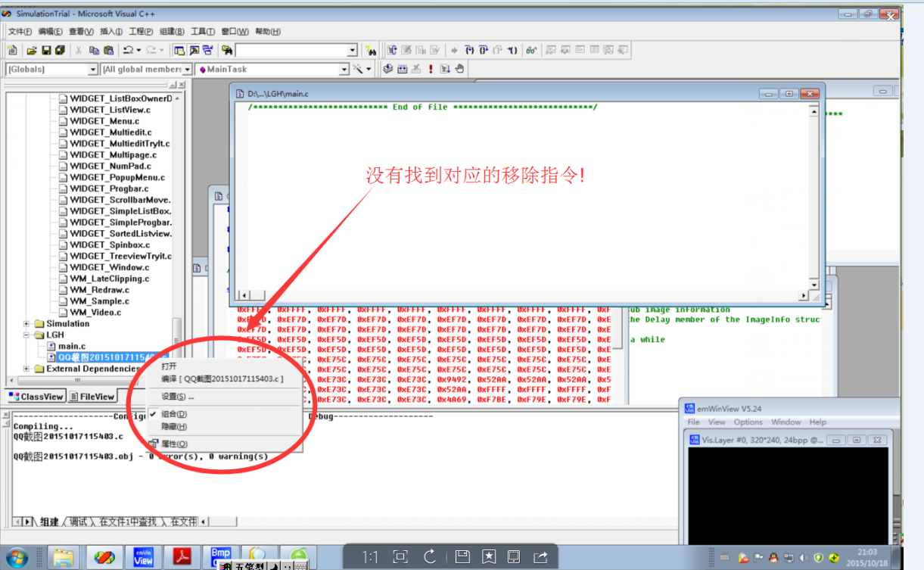
Task: Click the Copy toolbar icon
Action: pyautogui.click(x=94, y=51)
